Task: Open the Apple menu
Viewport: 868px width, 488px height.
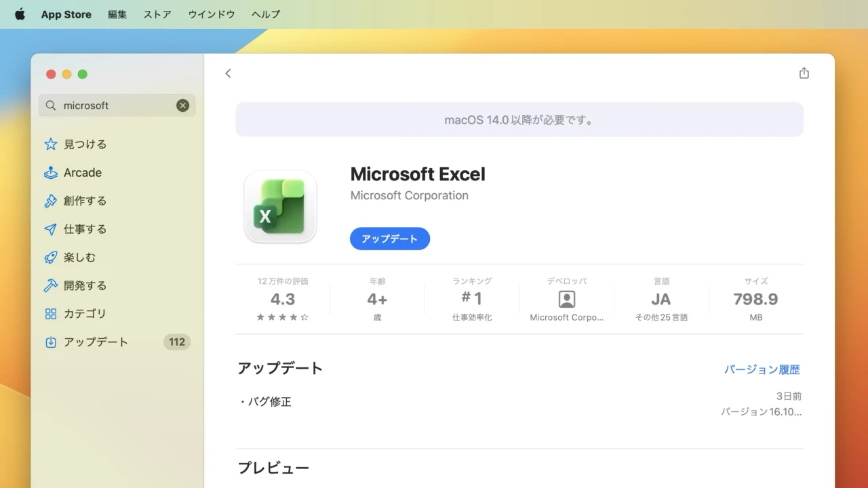Action: click(20, 14)
